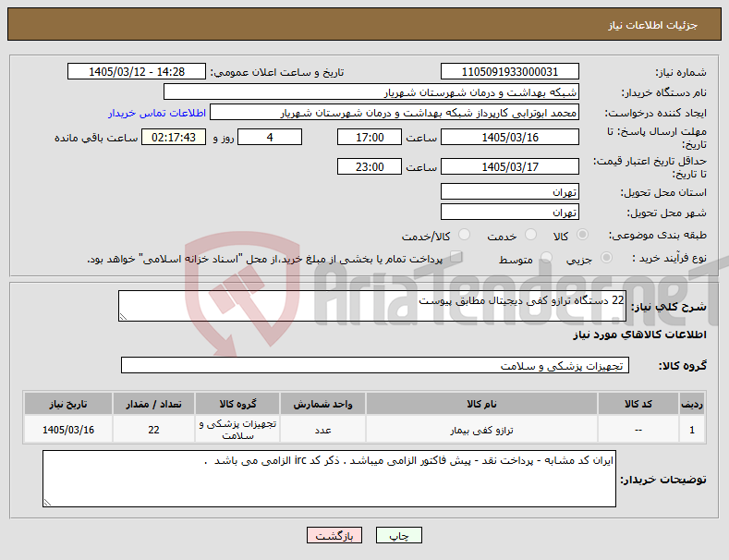Click the کد کالا column header
Screen dimensions: 729x560
click(x=638, y=404)
